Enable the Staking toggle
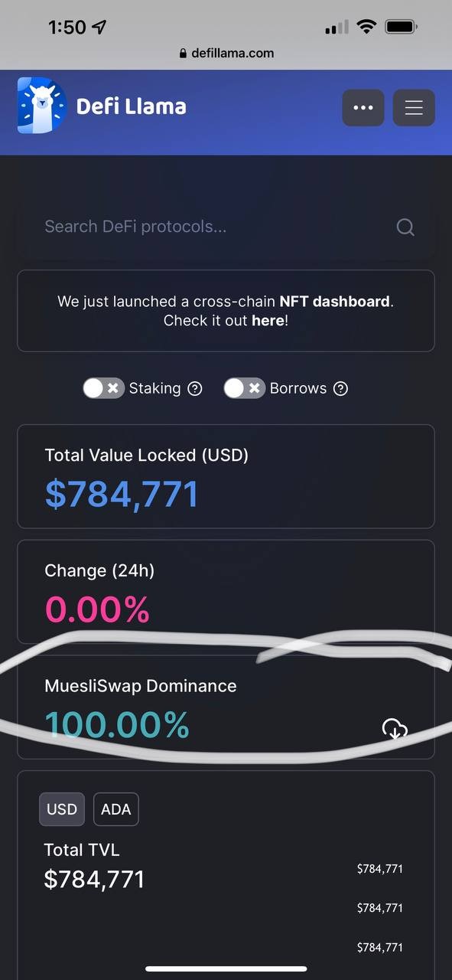Screen dimensions: 452x980 click(104, 388)
